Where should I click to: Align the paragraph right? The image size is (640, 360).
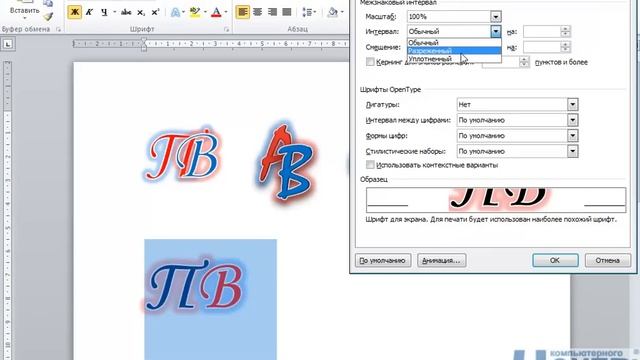(272, 12)
